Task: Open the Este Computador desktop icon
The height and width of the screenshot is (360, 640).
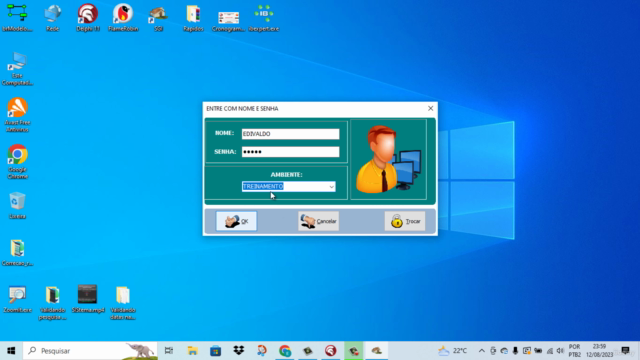Action: [17, 69]
